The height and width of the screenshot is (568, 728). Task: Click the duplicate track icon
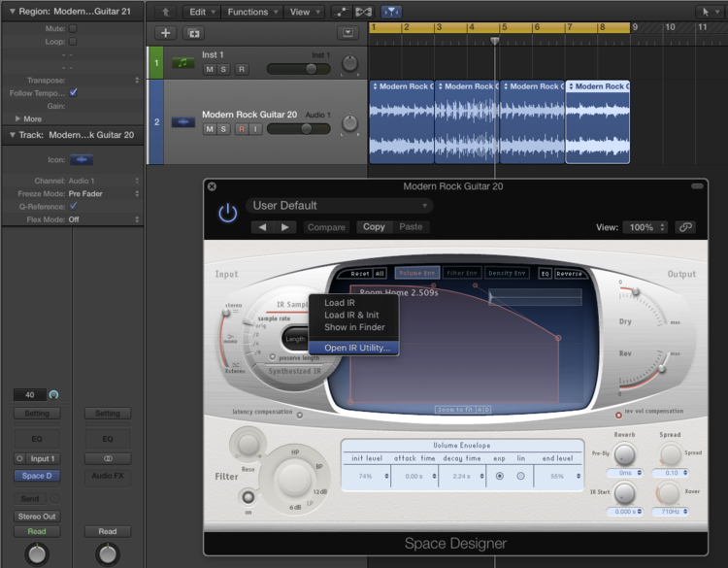click(191, 32)
